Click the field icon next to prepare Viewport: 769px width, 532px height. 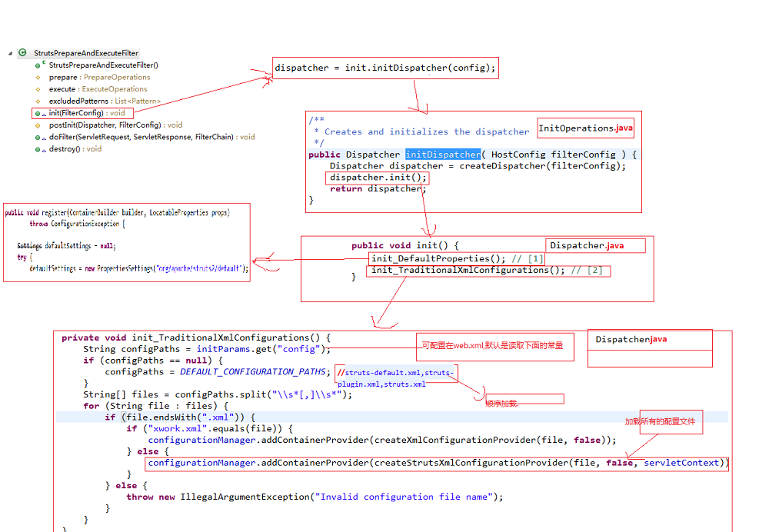click(38, 78)
